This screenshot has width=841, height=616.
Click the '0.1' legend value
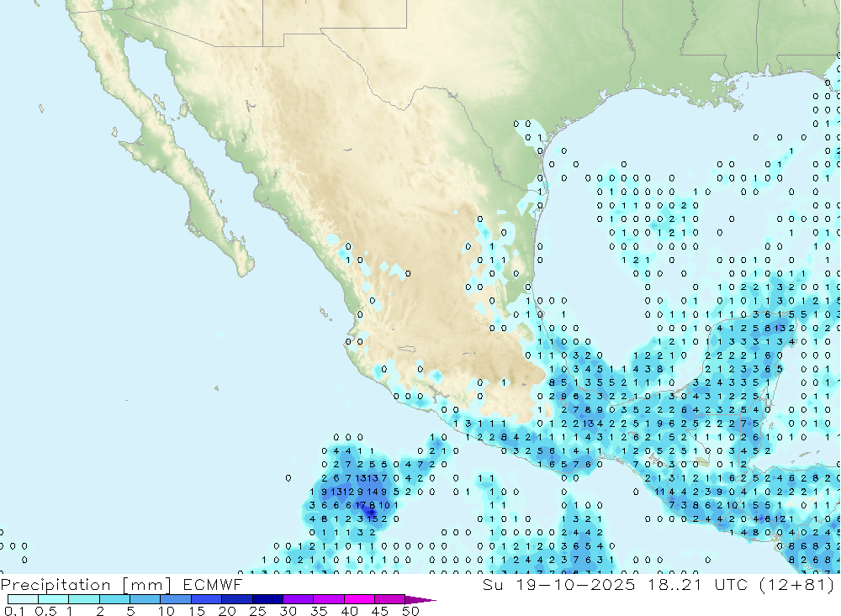[x=14, y=611]
